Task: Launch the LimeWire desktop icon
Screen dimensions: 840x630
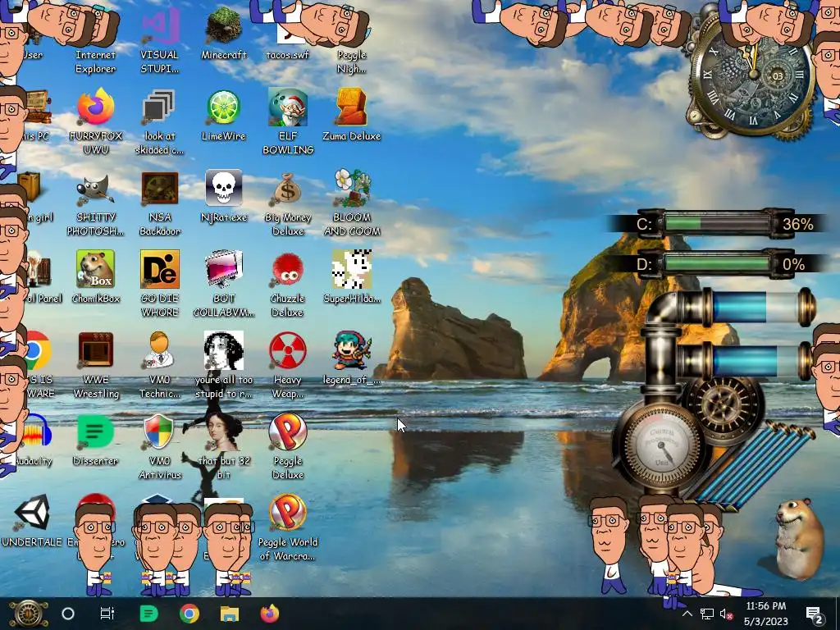Action: coord(223,116)
